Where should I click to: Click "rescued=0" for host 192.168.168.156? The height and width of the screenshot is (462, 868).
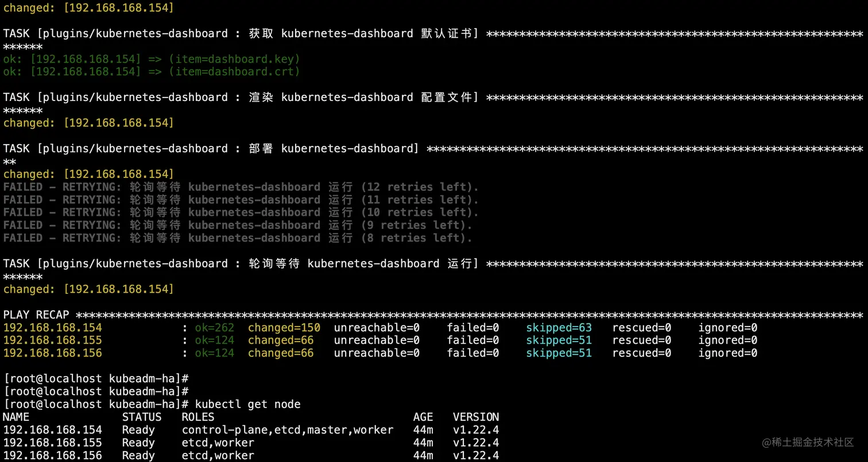coord(642,353)
